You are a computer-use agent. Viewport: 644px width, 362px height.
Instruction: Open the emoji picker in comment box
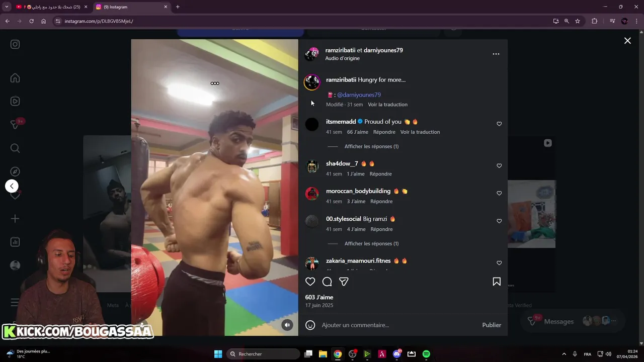click(310, 325)
